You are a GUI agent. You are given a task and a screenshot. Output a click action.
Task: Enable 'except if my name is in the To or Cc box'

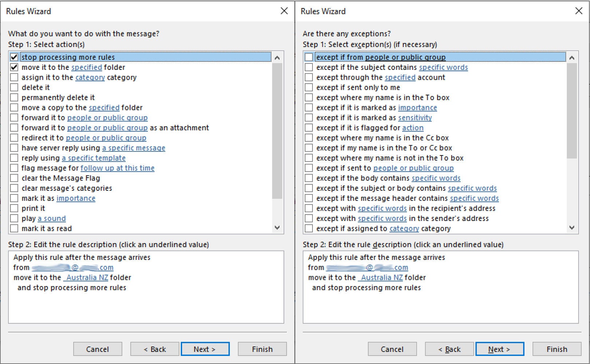pyautogui.click(x=309, y=148)
